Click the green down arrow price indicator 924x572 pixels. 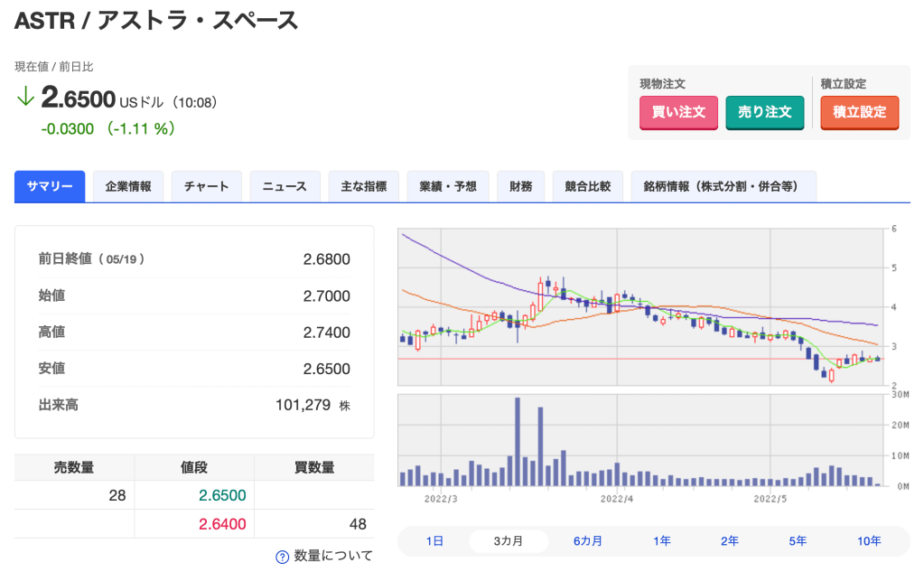pyautogui.click(x=25, y=98)
